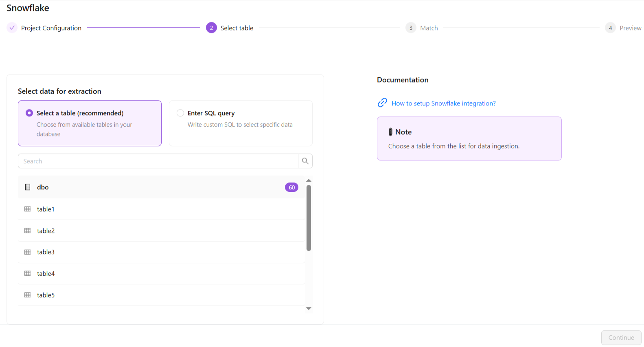Click the search magnifier icon button

(x=305, y=161)
